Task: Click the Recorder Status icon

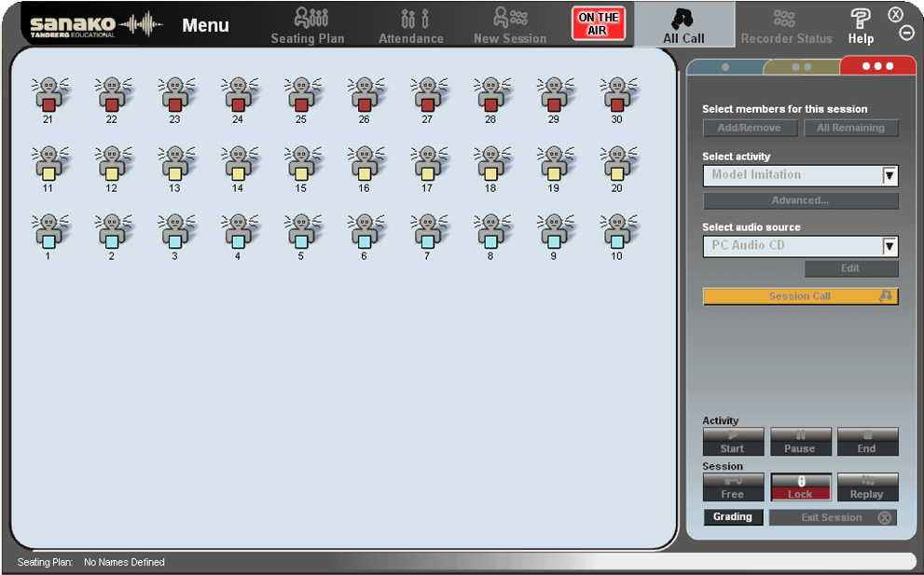Action: [786, 26]
